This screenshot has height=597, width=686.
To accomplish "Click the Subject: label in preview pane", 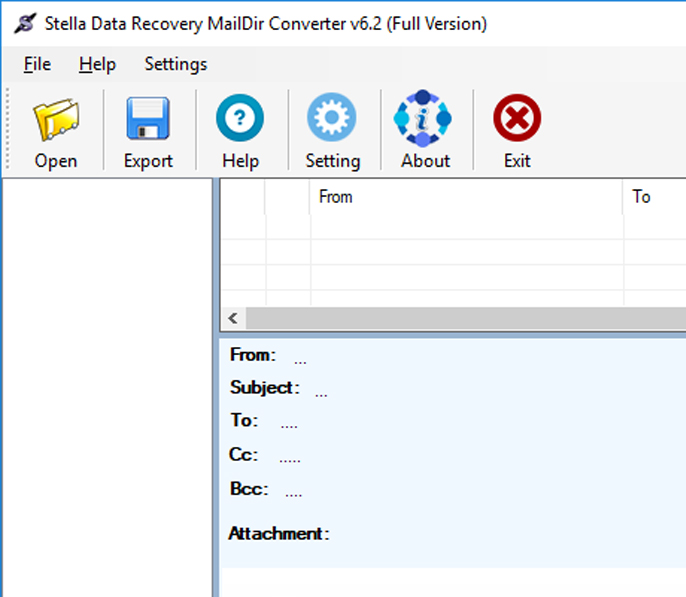I will point(265,388).
